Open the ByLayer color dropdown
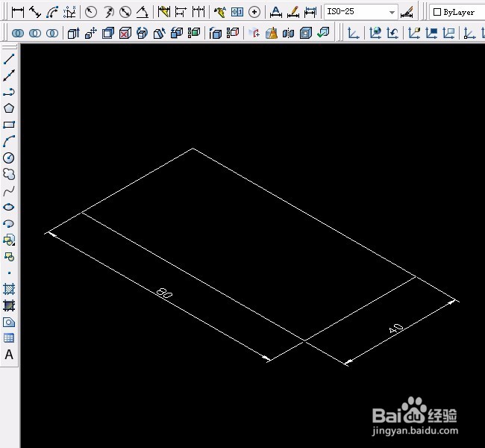The width and height of the screenshot is (485, 448). 457,12
